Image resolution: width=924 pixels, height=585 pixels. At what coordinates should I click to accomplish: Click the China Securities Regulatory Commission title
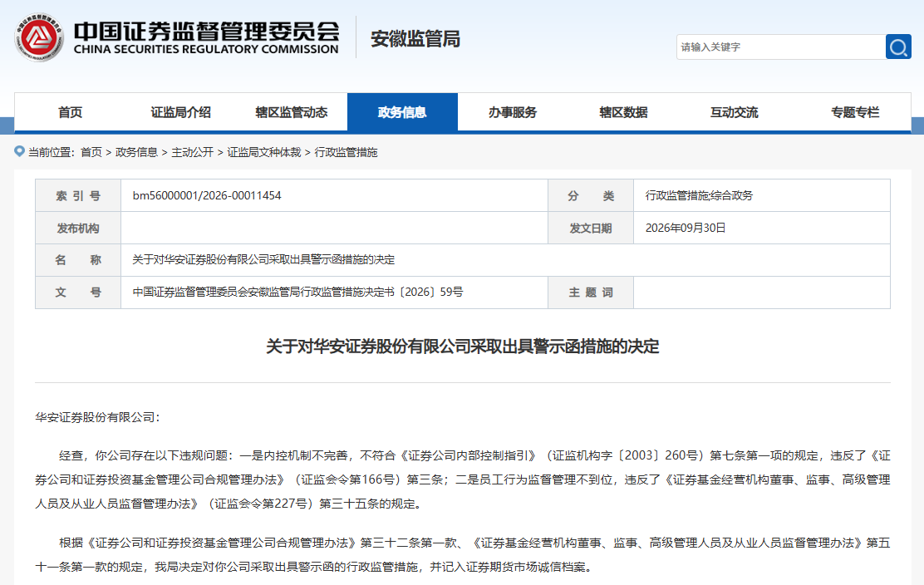(206, 37)
